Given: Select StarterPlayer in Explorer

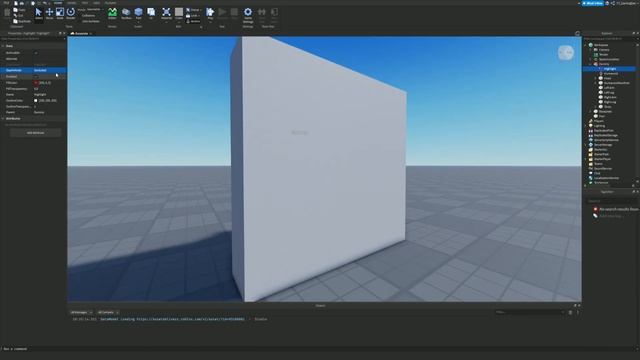Looking at the screenshot, I should [x=602, y=159].
